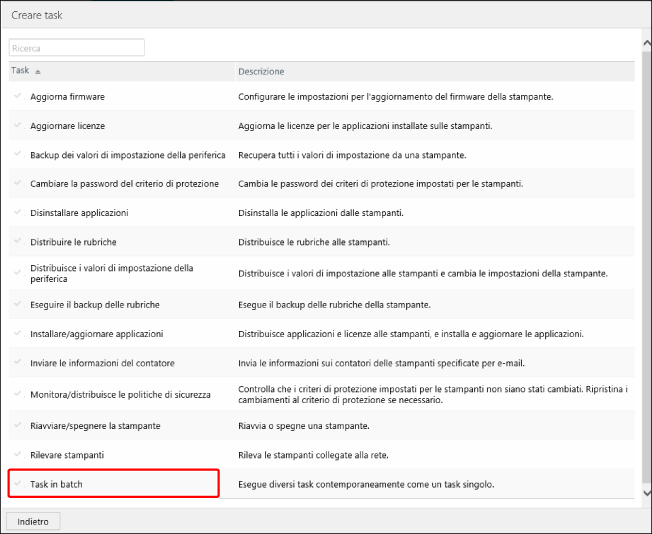Click checkmark icon beside Riavviare/spegnere la stampante

pos(17,425)
